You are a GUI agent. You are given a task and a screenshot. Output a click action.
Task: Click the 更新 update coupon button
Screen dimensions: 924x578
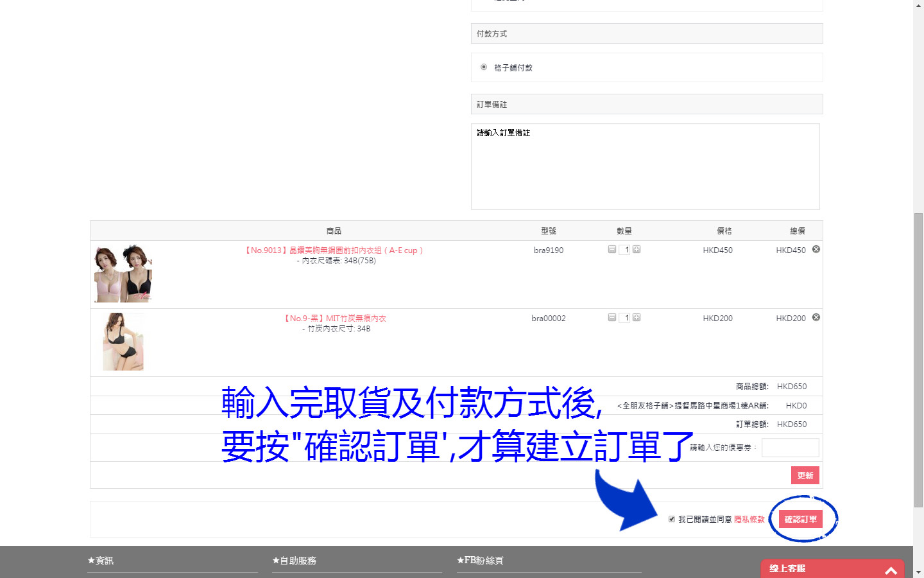coord(805,475)
